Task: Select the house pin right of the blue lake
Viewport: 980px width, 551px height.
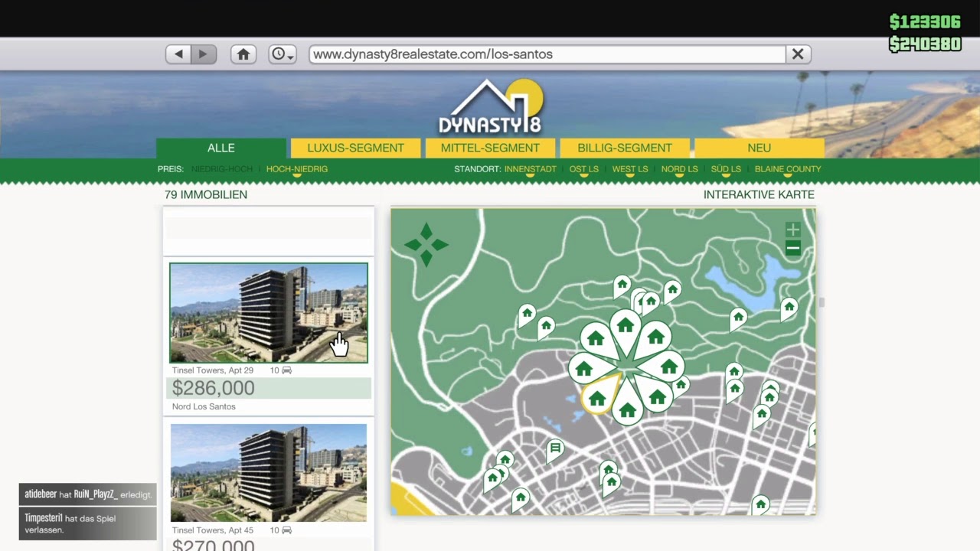Action: coord(789,308)
